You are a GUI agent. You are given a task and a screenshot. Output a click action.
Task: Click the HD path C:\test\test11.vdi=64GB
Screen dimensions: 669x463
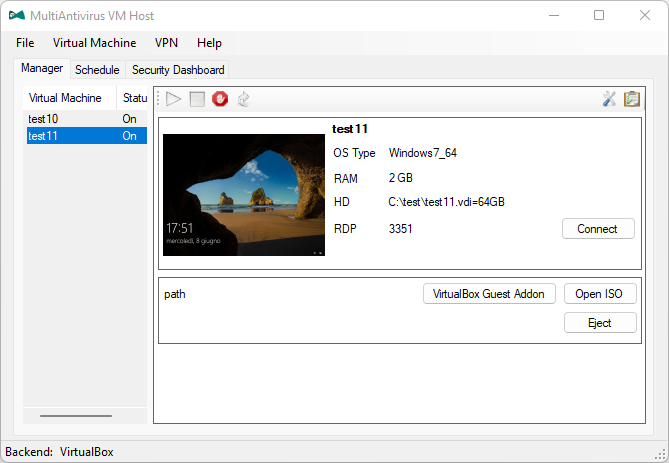tap(446, 202)
